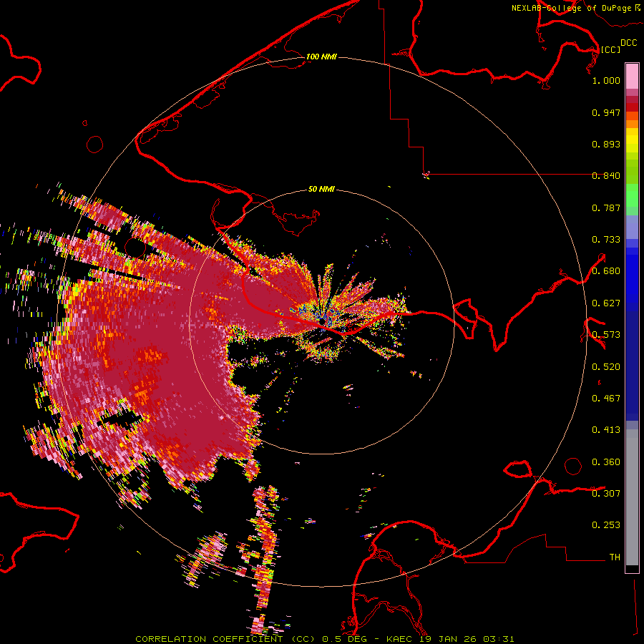This screenshot has height=644, width=644.
Task: Click the 0.787 scale value
Action: [x=606, y=208]
